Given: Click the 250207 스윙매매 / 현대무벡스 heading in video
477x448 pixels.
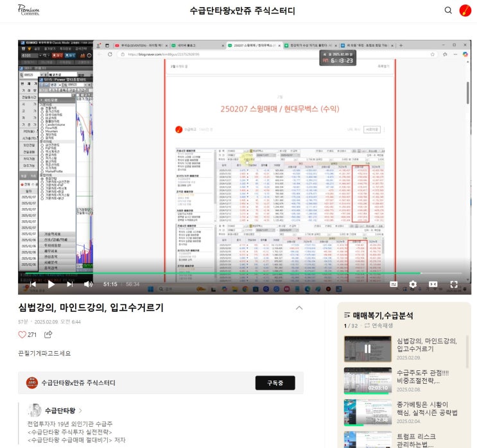Looking at the screenshot, I should 279,109.
